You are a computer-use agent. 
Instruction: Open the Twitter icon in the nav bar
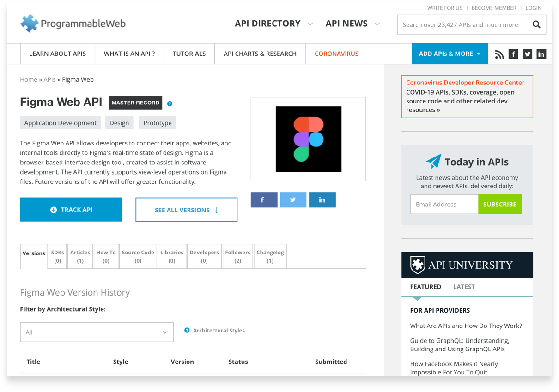[527, 54]
